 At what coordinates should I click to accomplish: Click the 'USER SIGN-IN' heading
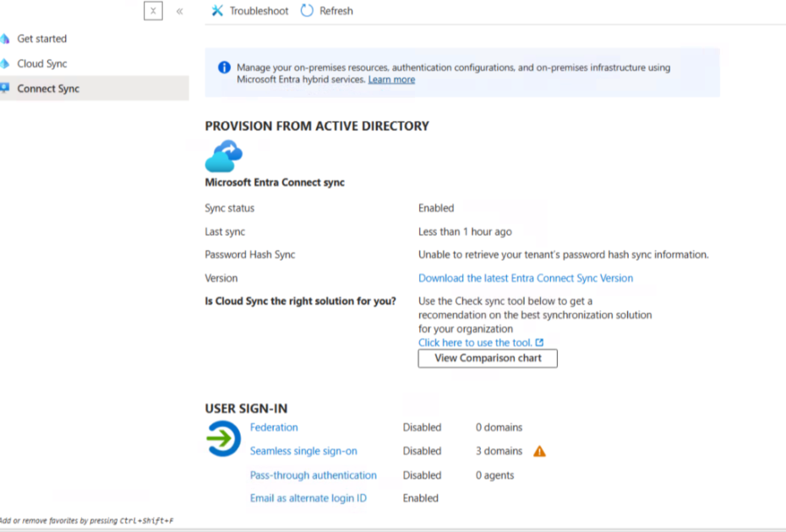tap(246, 408)
